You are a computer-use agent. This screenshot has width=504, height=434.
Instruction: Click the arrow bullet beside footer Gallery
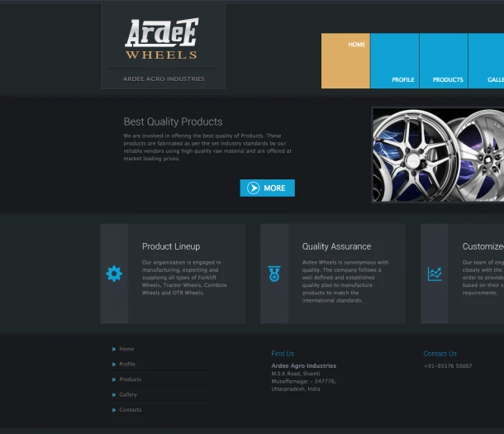114,395
